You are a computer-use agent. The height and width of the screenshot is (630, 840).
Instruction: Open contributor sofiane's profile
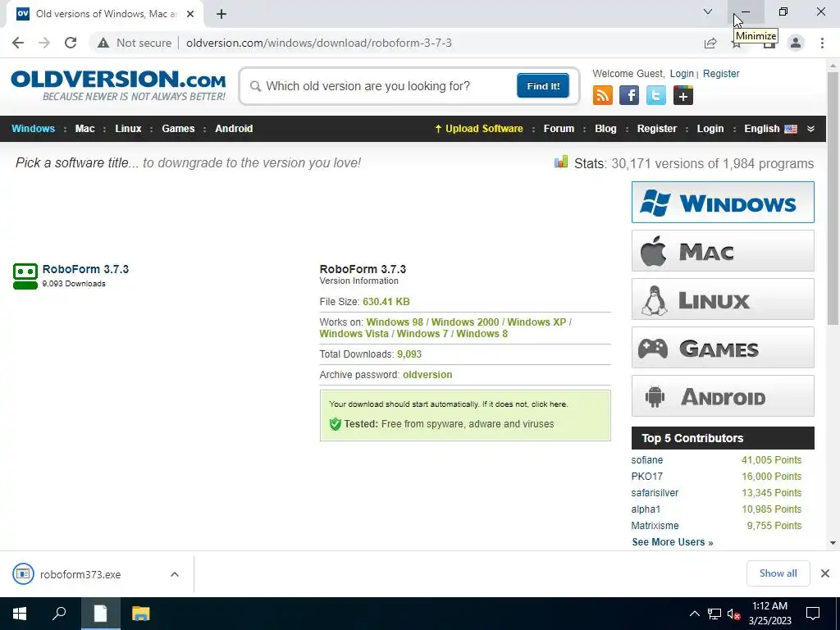646,460
